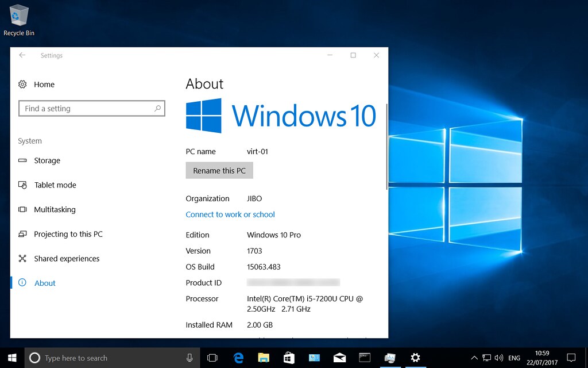Image resolution: width=588 pixels, height=368 pixels.
Task: Click the Rename this PC button
Action: click(219, 170)
